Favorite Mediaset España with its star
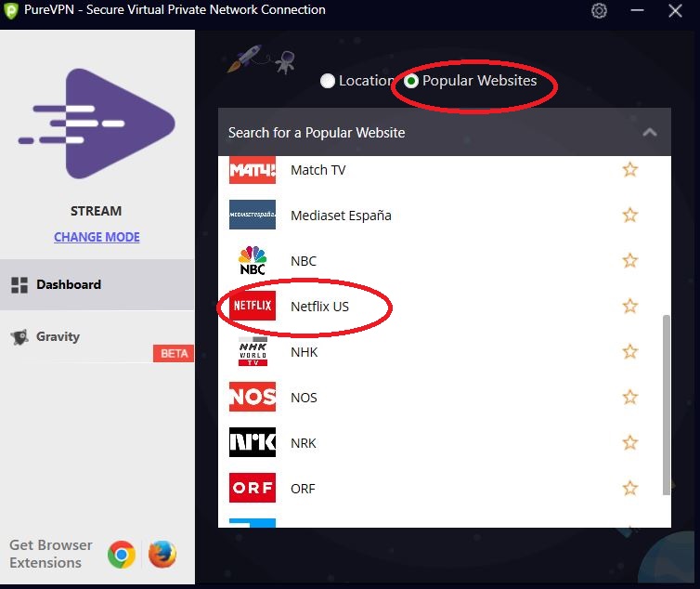 point(630,216)
